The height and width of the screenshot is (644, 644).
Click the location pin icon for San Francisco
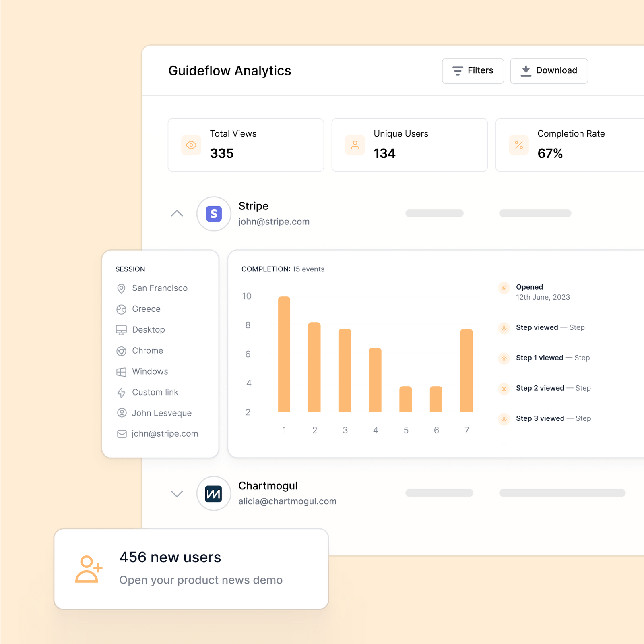click(121, 288)
